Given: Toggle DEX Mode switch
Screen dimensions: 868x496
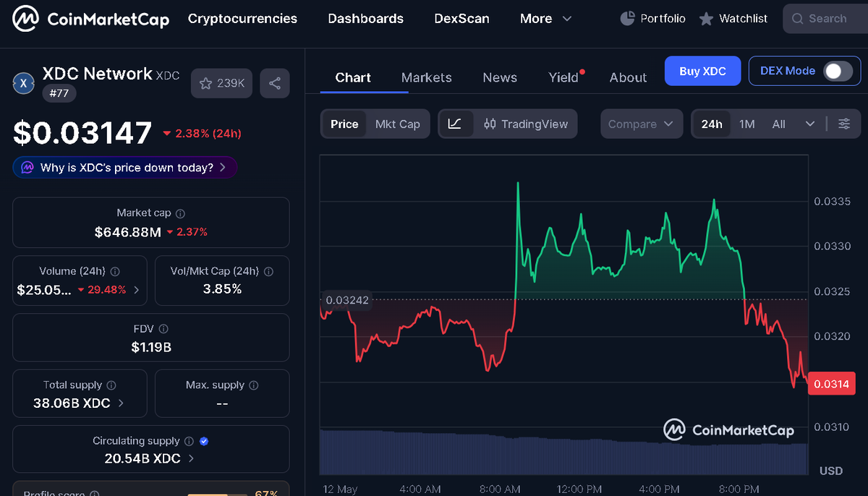Looking at the screenshot, I should pyautogui.click(x=838, y=71).
